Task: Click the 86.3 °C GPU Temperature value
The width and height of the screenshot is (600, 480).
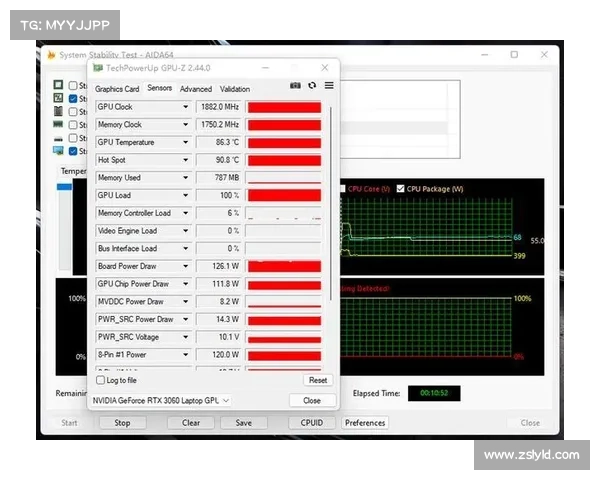Action: click(219, 142)
